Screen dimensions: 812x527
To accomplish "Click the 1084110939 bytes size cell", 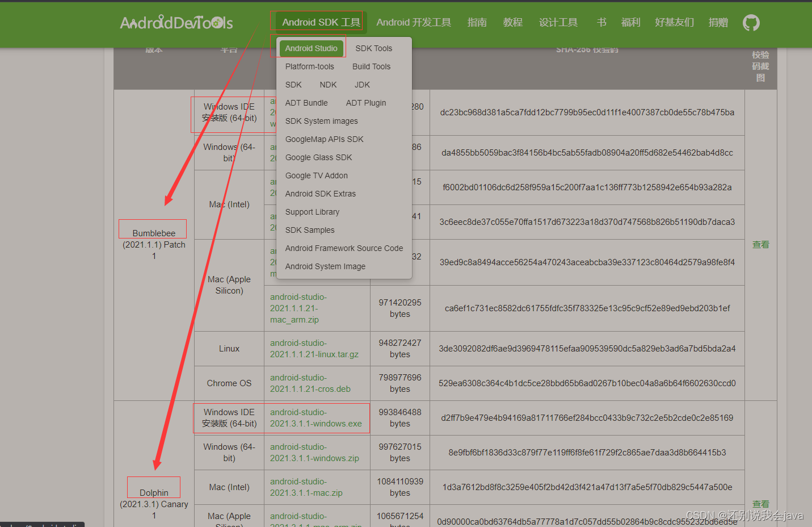I will (x=400, y=487).
